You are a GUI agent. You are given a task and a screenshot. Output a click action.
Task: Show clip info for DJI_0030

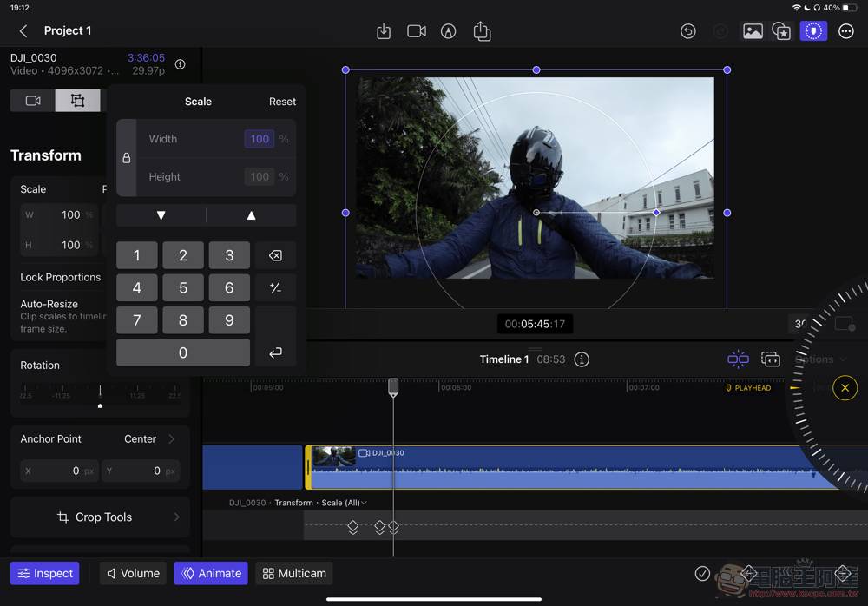(x=180, y=64)
